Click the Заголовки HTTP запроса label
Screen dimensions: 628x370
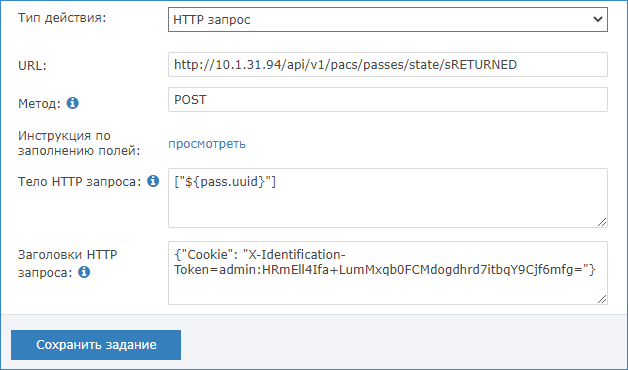coord(68,263)
